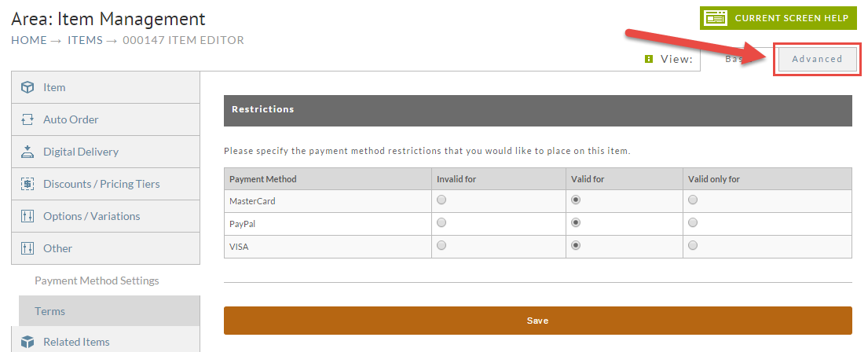Select Valid for VISA radio button
This screenshot has width=868, height=352.
(576, 245)
